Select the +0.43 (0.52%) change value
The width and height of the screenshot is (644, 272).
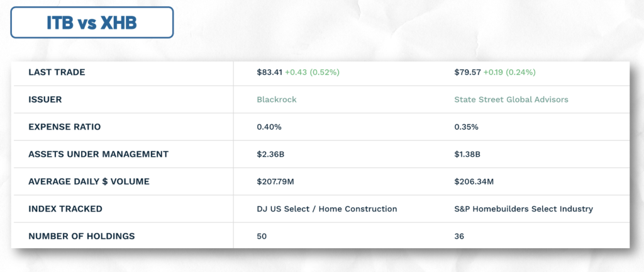click(x=312, y=72)
